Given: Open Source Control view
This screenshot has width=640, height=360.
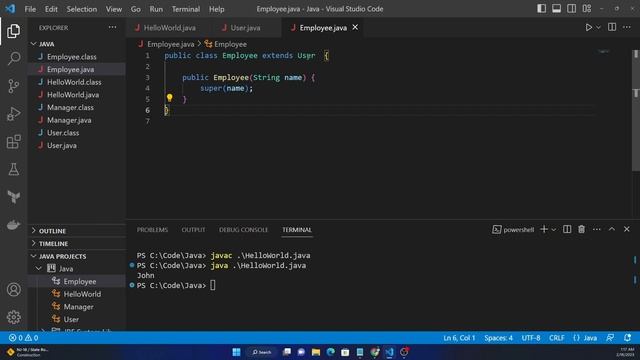Looking at the screenshot, I should coord(13,86).
